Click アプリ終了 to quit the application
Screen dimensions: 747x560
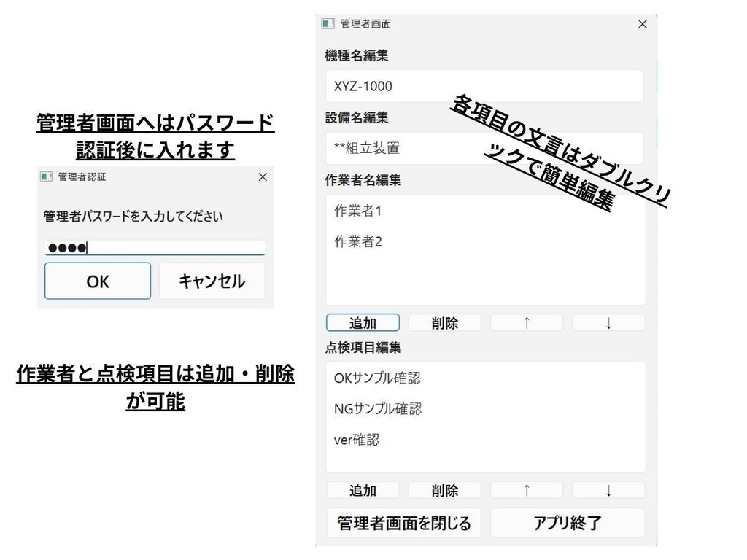568,522
